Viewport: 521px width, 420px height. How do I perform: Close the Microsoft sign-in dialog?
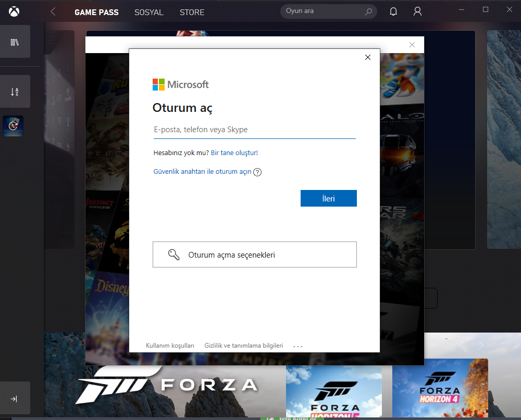click(367, 57)
